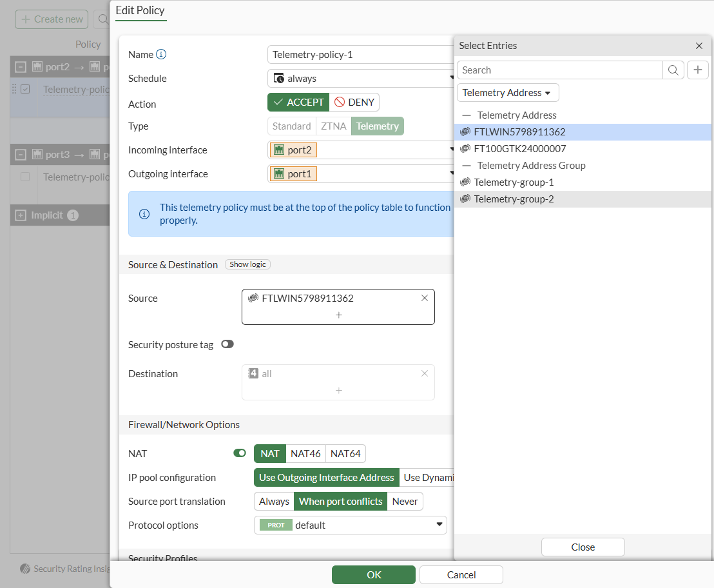Remove FTLWIN5798911362 from Source
Viewport: 714px width, 588px height.
(x=425, y=298)
